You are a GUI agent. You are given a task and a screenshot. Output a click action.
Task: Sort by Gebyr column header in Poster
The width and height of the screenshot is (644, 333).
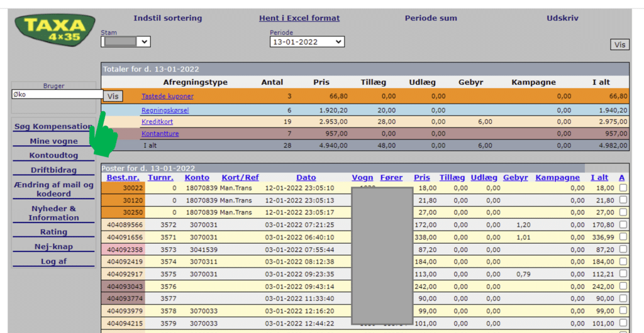pos(516,178)
